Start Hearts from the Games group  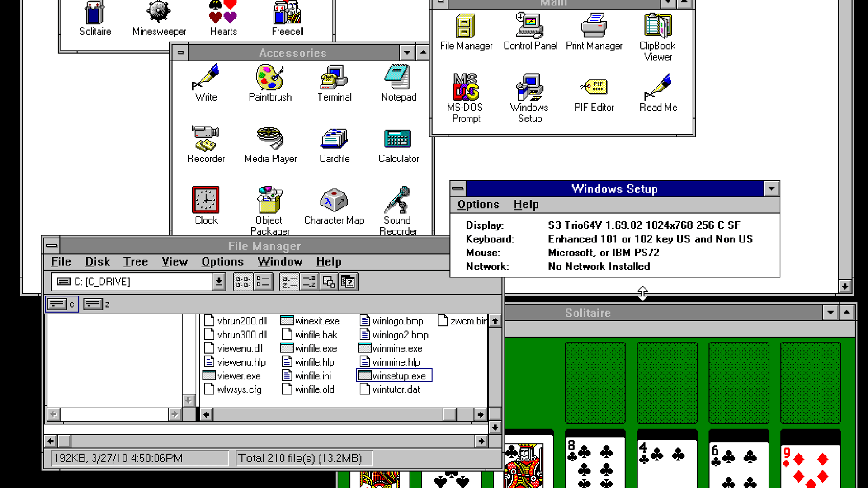click(222, 12)
